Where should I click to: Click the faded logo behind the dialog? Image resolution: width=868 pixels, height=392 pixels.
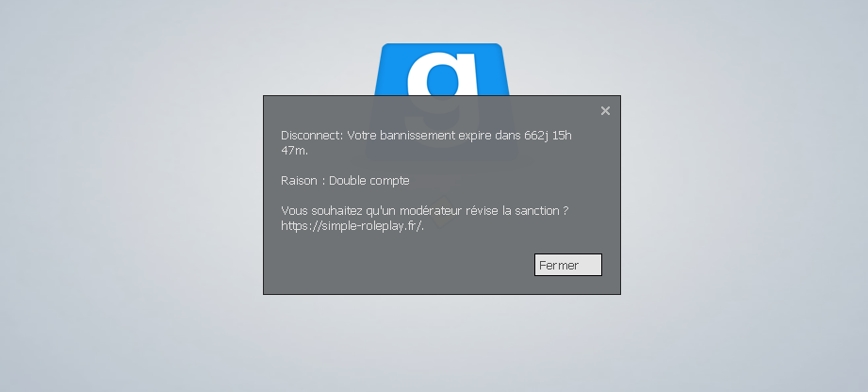pyautogui.click(x=442, y=129)
